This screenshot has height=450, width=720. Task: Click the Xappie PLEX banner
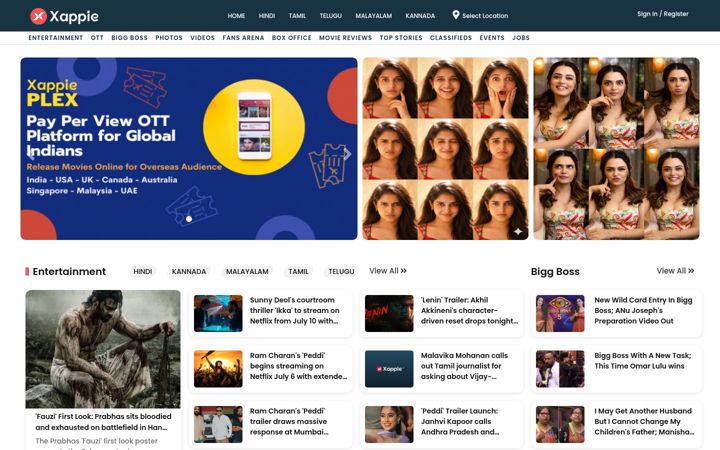[189, 148]
